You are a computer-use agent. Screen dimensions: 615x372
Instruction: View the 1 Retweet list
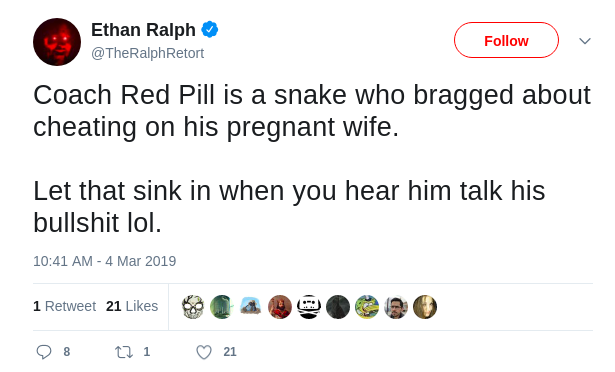click(64, 306)
